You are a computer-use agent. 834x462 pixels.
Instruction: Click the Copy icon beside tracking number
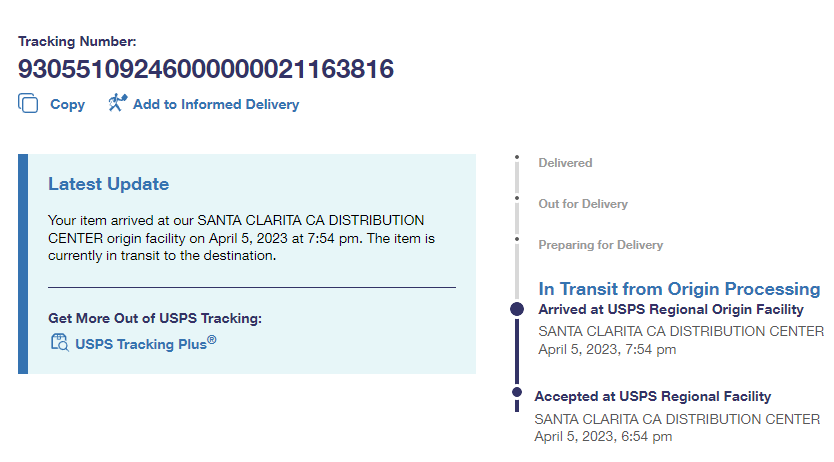tap(28, 104)
